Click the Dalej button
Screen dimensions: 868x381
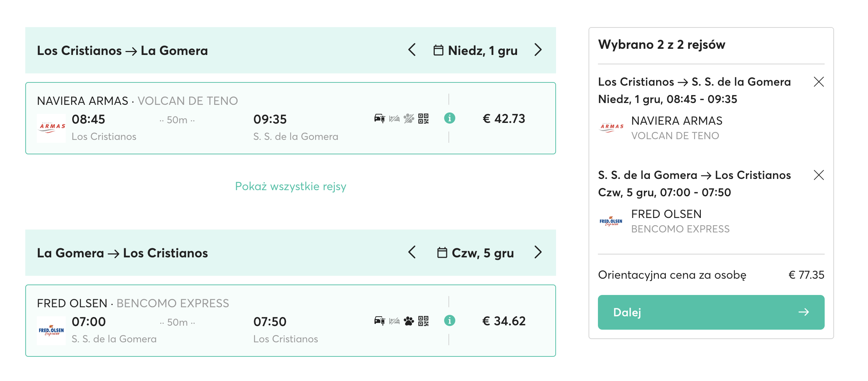[711, 312]
